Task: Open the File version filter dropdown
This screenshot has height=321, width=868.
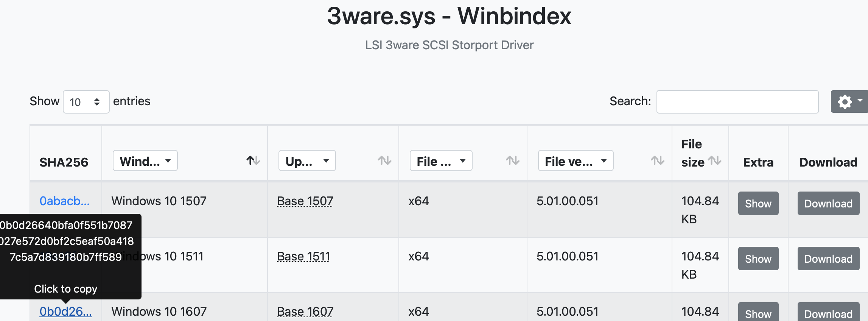Action: (x=576, y=161)
